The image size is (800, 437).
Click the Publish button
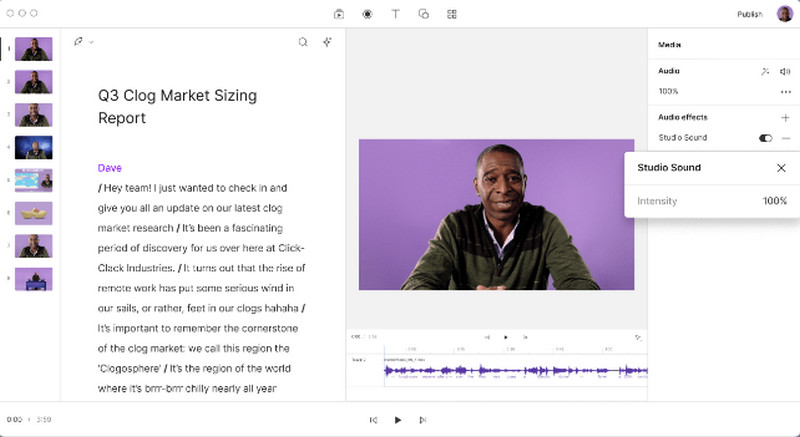point(749,14)
